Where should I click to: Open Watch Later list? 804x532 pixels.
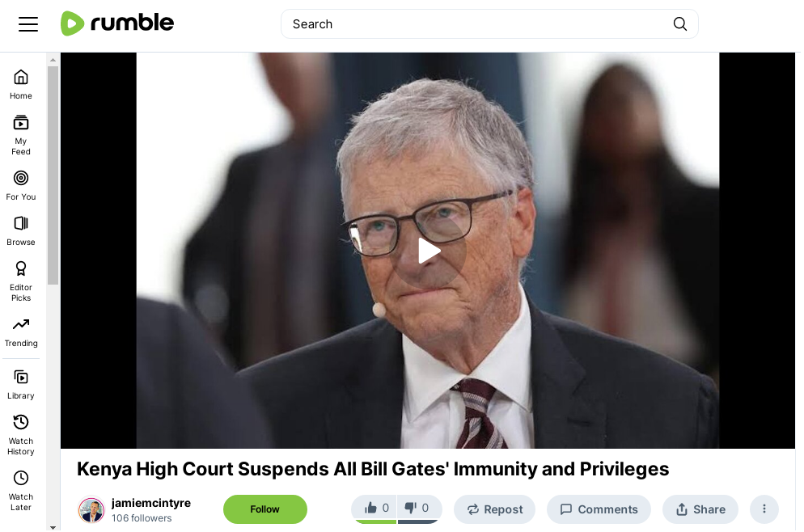point(21,491)
